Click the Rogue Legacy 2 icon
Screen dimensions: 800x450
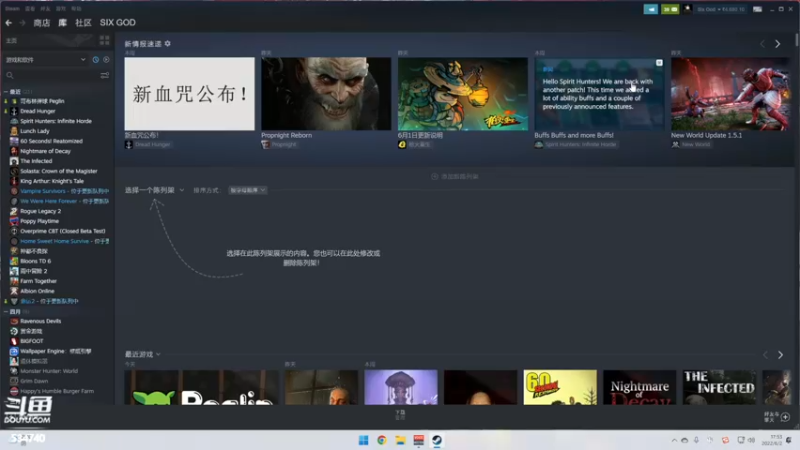point(14,211)
